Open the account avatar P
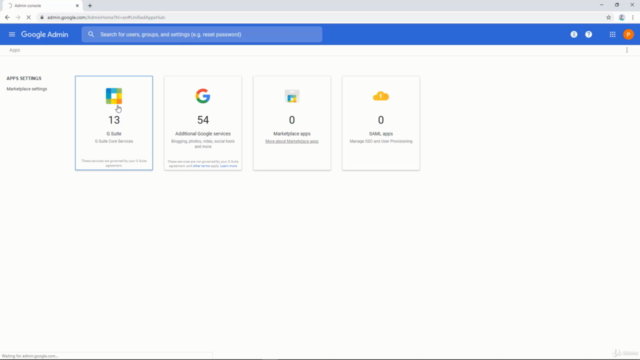The image size is (640, 360). click(x=628, y=34)
